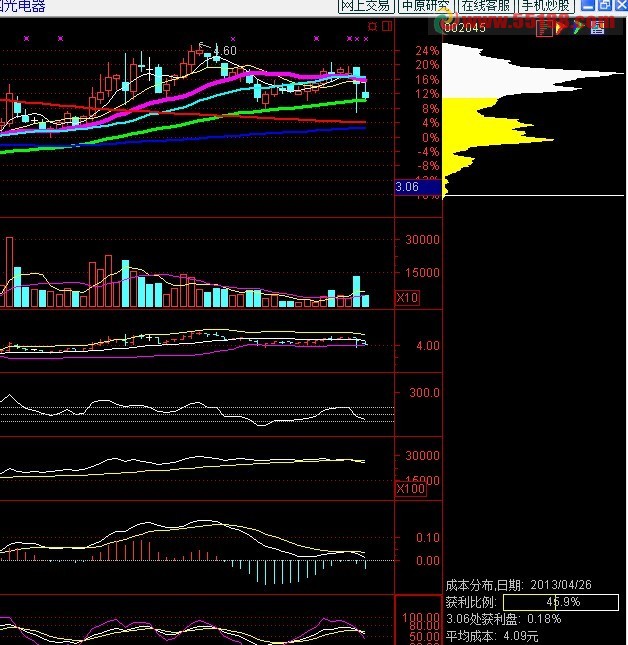Open the chart settings gear icon
Viewport: 628px width, 645px height.
click(x=372, y=27)
